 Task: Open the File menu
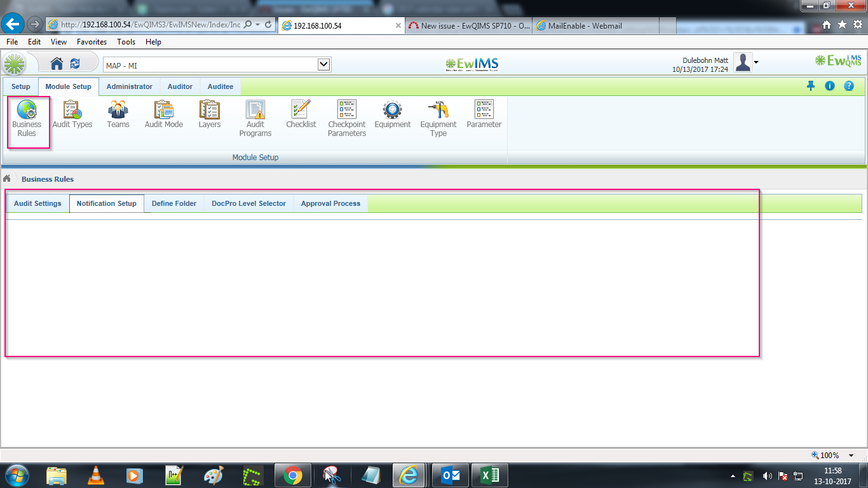click(x=11, y=41)
